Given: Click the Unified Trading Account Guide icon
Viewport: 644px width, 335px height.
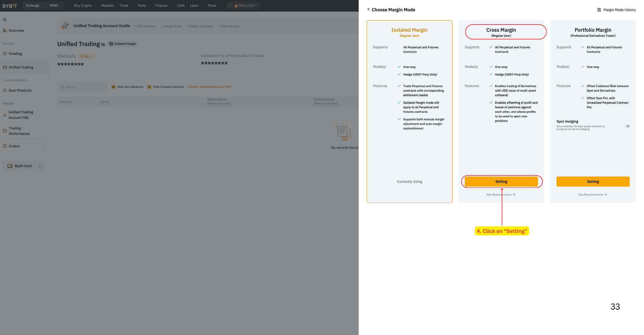Looking at the screenshot, I should click(x=65, y=26).
